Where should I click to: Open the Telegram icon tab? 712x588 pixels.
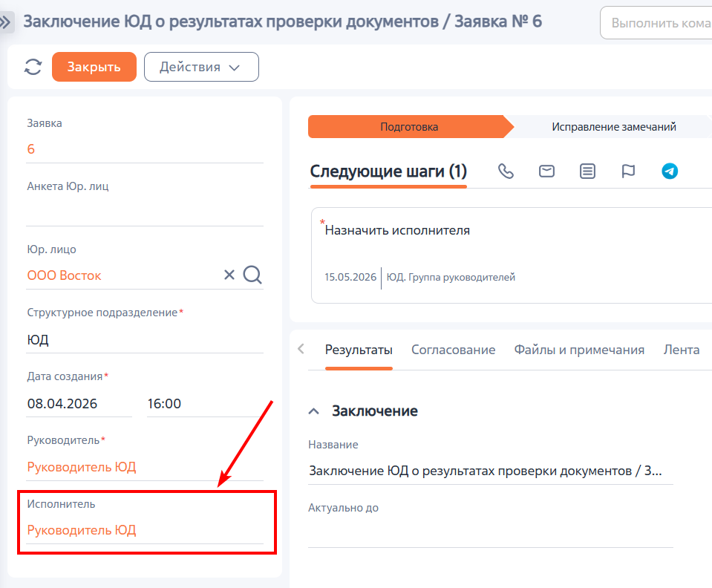pos(670,171)
